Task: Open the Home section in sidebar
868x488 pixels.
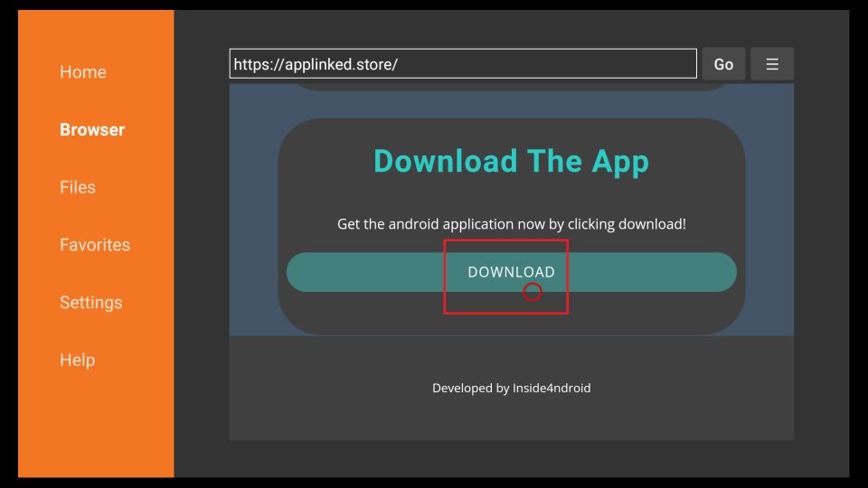Action: (83, 72)
